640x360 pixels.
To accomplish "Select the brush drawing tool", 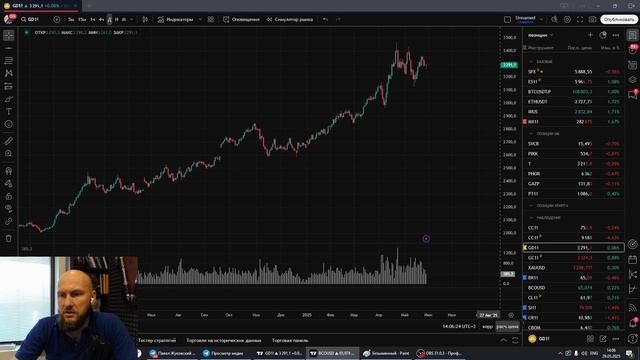I will click(9, 99).
